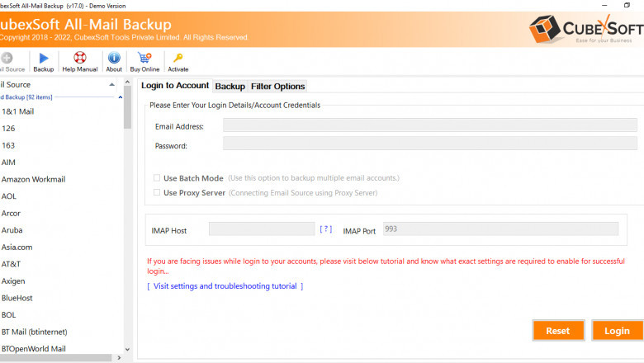
Task: Click the IMAP Port field showing 993
Action: [x=500, y=229]
